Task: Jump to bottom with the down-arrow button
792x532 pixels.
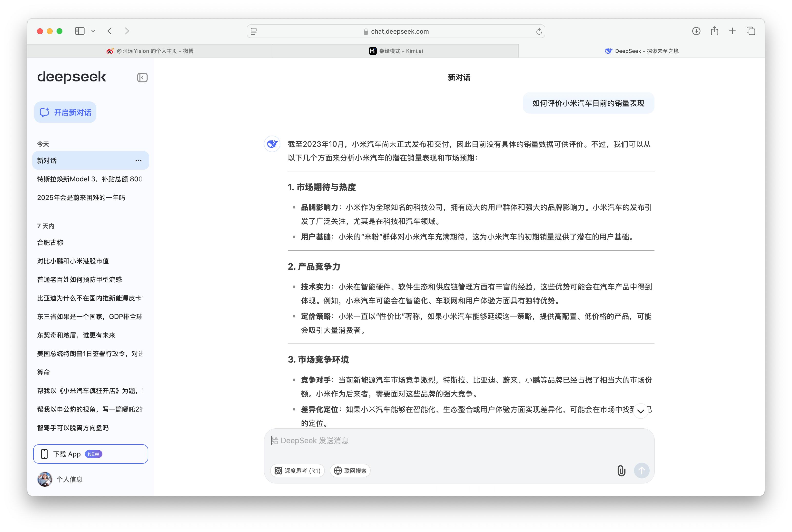Action: pyautogui.click(x=641, y=411)
